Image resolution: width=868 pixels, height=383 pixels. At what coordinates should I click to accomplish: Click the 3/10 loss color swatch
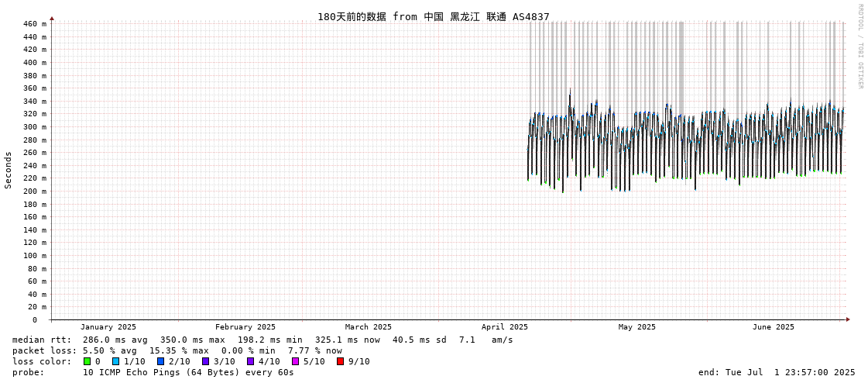pyautogui.click(x=205, y=361)
